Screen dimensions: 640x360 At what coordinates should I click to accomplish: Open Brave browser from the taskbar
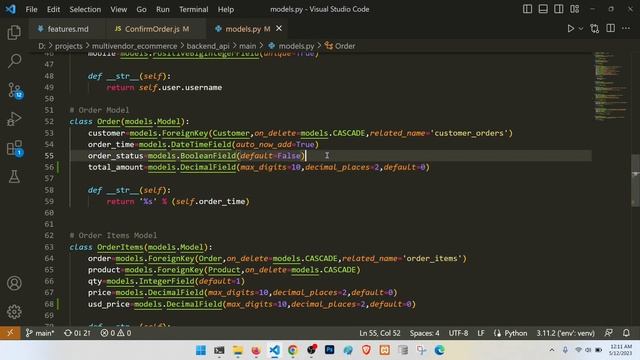point(366,350)
